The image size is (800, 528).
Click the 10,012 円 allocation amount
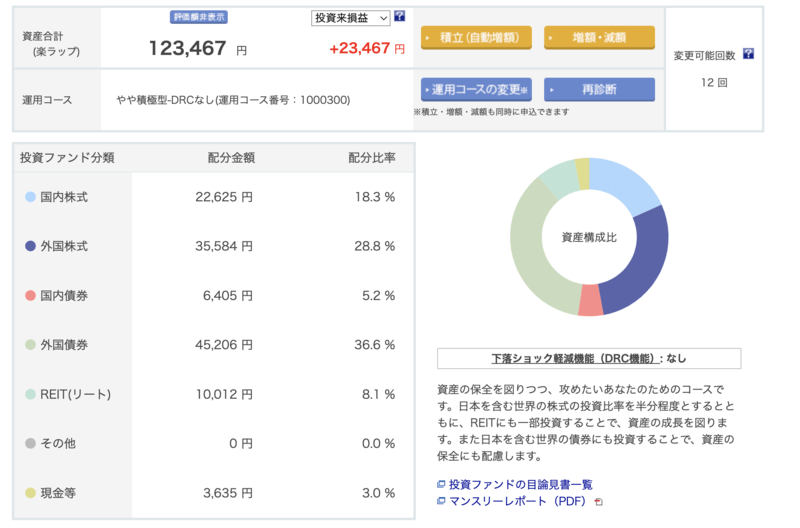(x=224, y=394)
